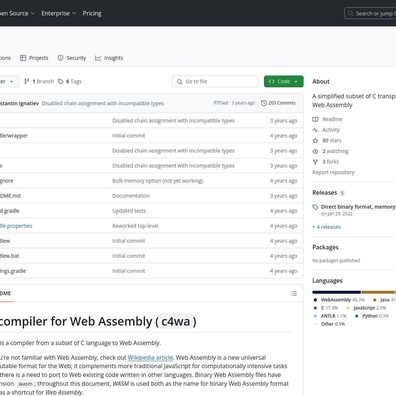Image resolution: width=396 pixels, height=396 pixels.
Task: Open the build.gradle file
Action: click(9, 211)
